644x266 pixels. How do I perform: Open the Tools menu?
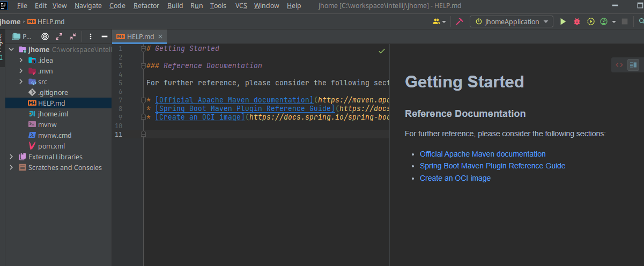[x=218, y=5]
